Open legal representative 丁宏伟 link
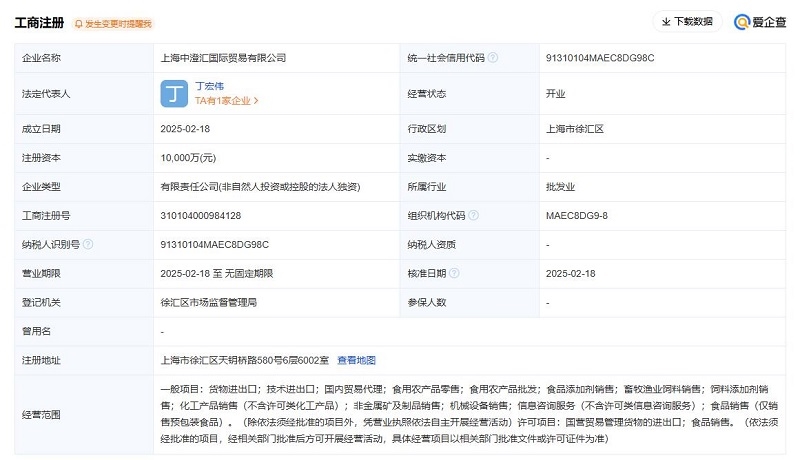 click(209, 86)
